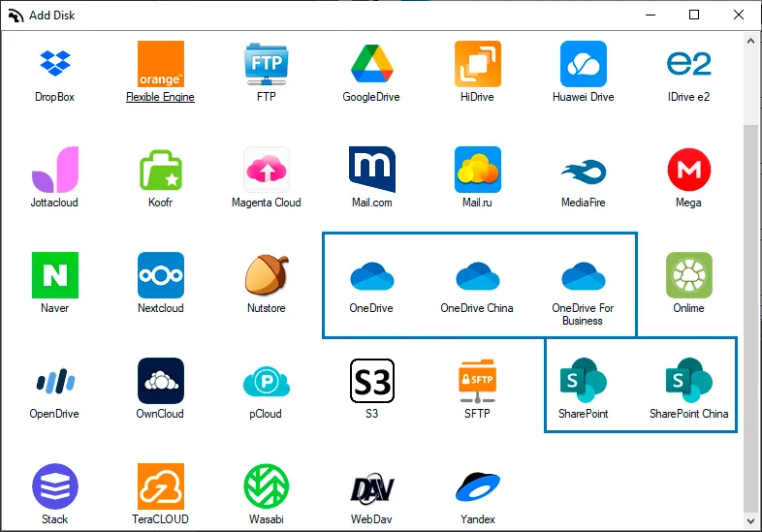Close the Add Disk window
Image resolution: width=762 pixels, height=532 pixels.
click(x=739, y=15)
